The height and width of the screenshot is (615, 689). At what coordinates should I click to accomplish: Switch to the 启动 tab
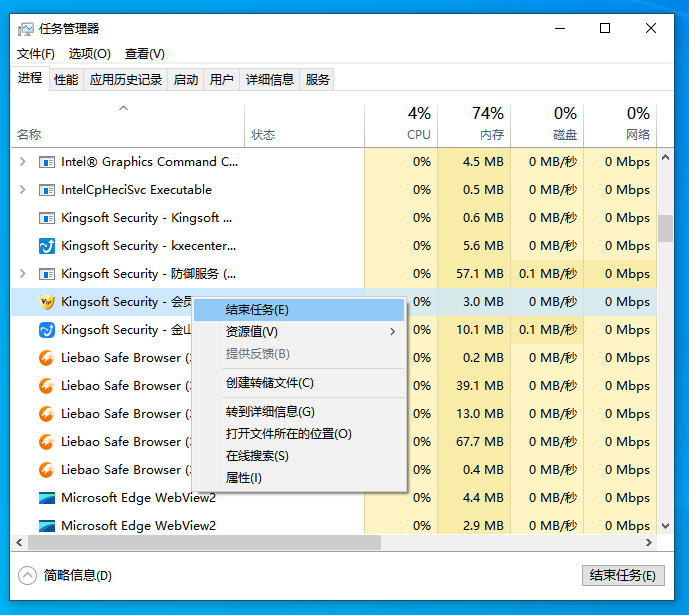[x=185, y=80]
